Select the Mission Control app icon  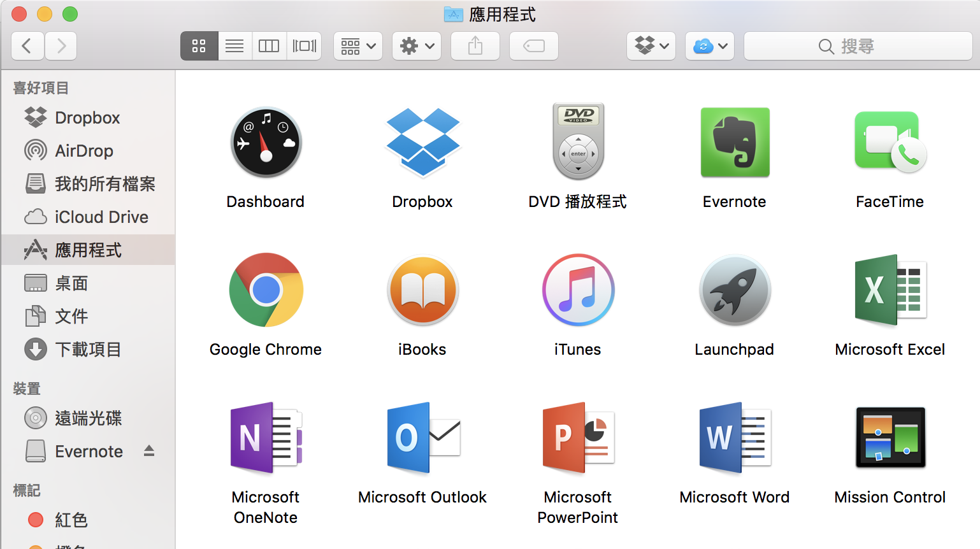[890, 438]
